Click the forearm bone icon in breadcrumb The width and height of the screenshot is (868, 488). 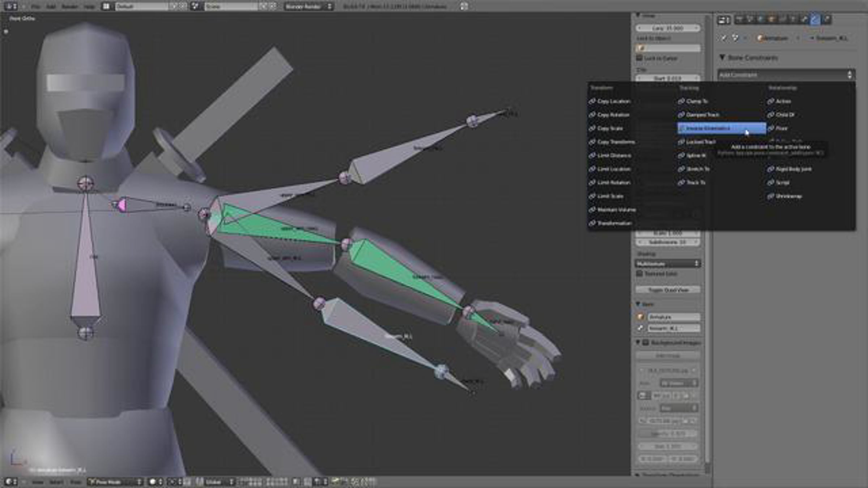812,38
